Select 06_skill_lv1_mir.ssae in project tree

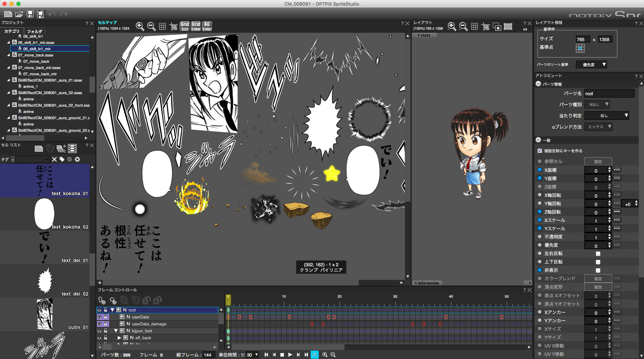tap(36, 42)
